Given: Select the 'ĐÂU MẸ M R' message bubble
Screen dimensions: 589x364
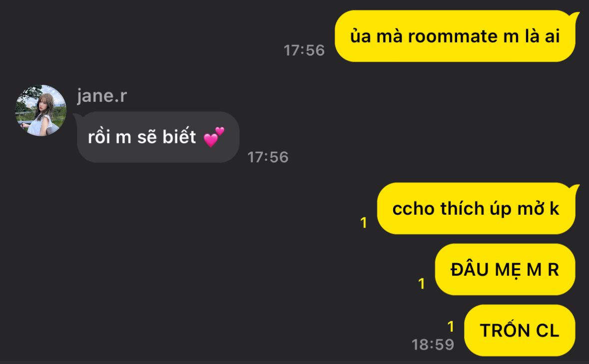Looking at the screenshot, I should click(505, 270).
